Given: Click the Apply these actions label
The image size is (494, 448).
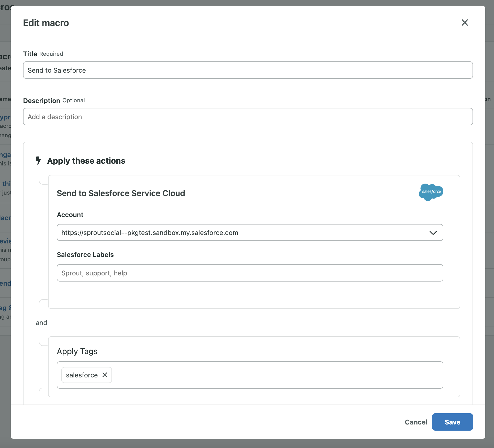Looking at the screenshot, I should pyautogui.click(x=86, y=161).
